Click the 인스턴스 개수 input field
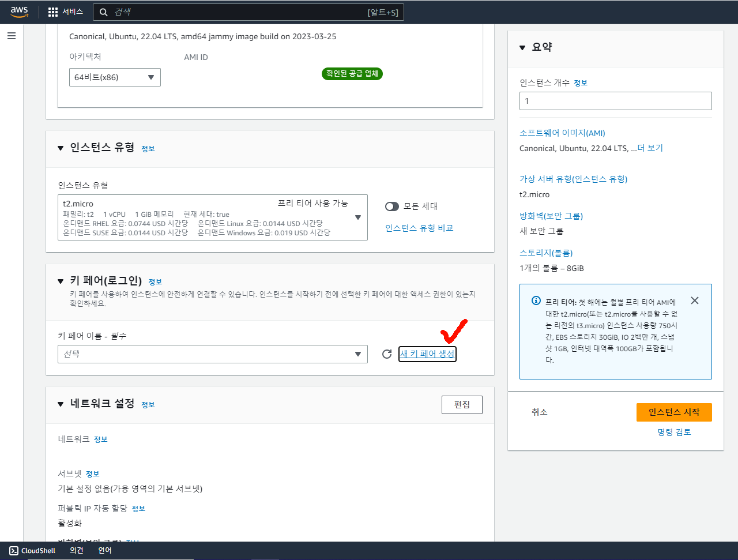This screenshot has height=560, width=738. point(616,101)
